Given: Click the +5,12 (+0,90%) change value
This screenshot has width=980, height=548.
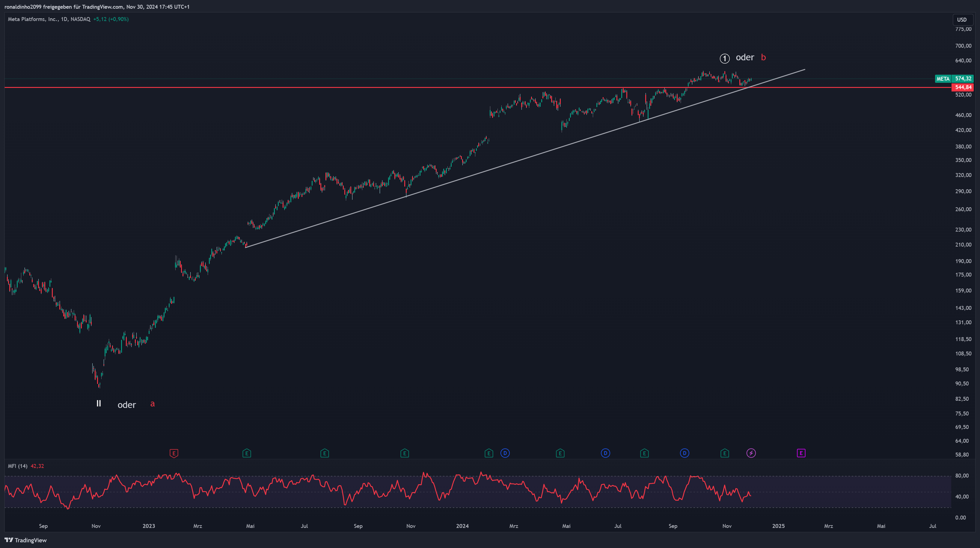Looking at the screenshot, I should coord(111,19).
